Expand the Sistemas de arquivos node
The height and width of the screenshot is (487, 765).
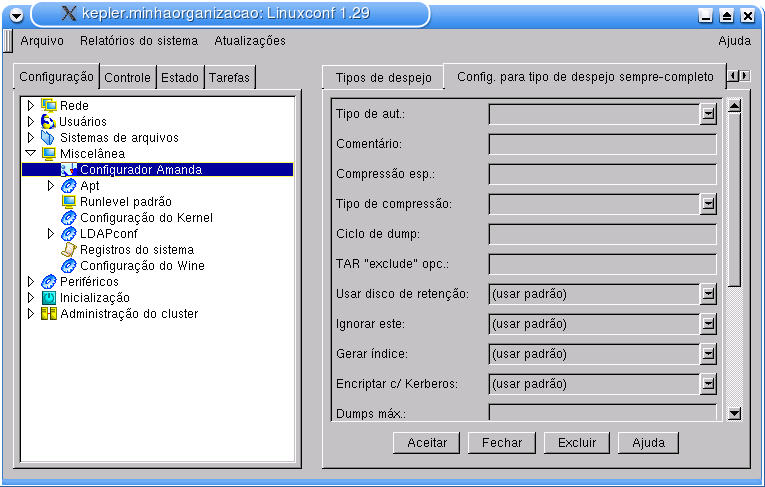point(31,138)
